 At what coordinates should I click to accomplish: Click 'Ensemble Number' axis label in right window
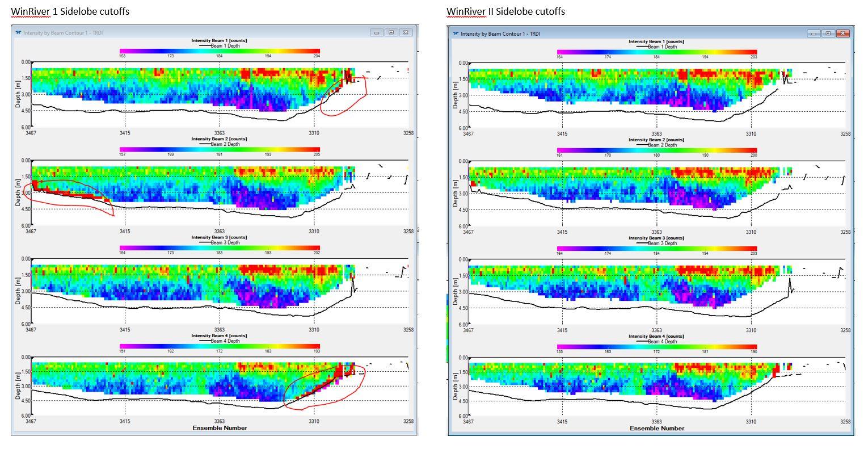pyautogui.click(x=657, y=428)
